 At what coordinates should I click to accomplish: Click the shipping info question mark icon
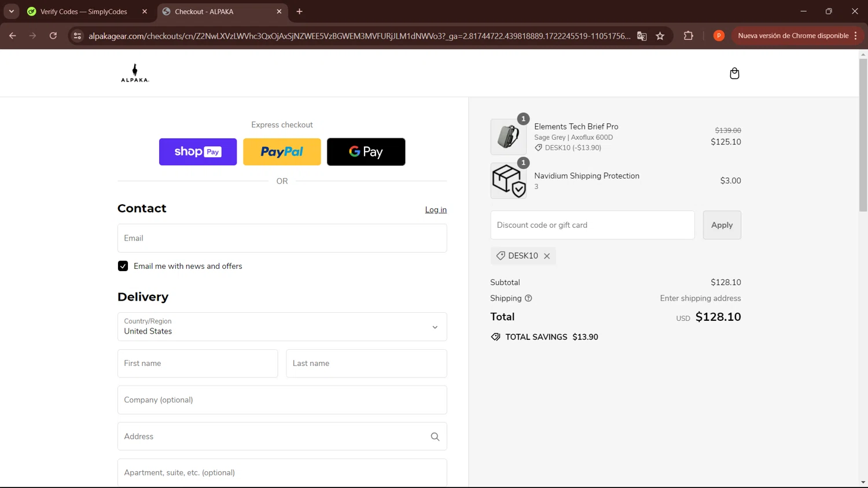(528, 298)
